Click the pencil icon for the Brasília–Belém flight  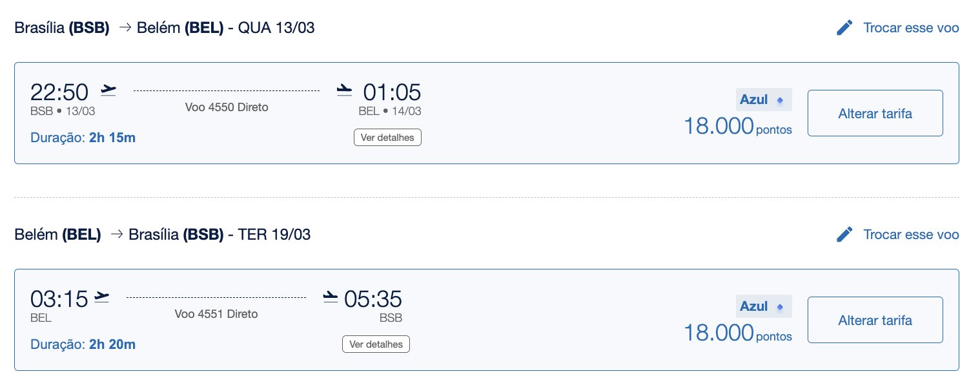[844, 28]
